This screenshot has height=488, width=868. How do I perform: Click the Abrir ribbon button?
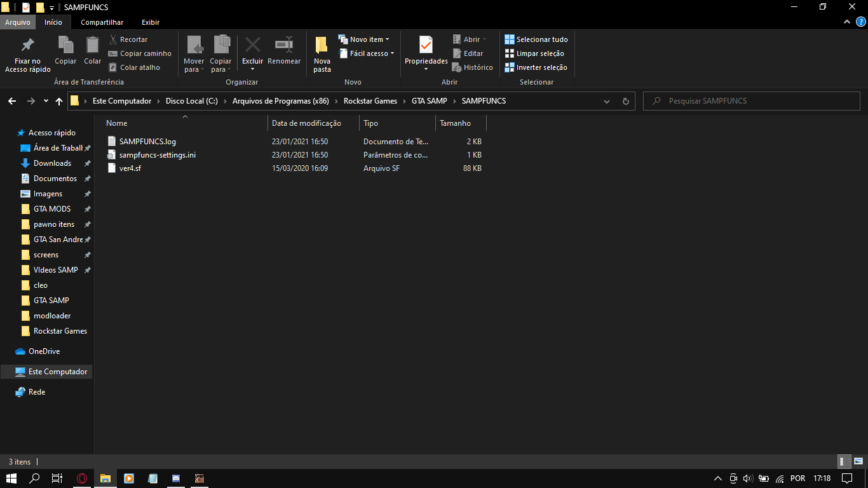pyautogui.click(x=469, y=39)
